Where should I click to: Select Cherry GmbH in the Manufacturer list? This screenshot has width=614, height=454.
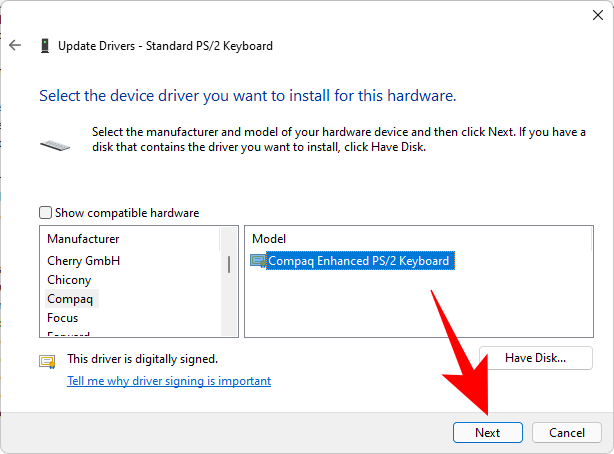[x=84, y=261]
